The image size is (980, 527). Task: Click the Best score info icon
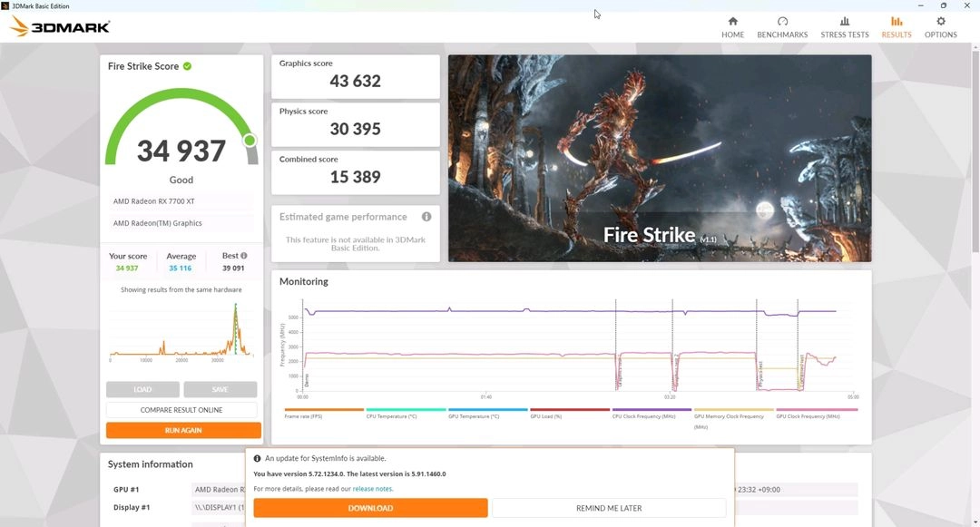click(244, 256)
